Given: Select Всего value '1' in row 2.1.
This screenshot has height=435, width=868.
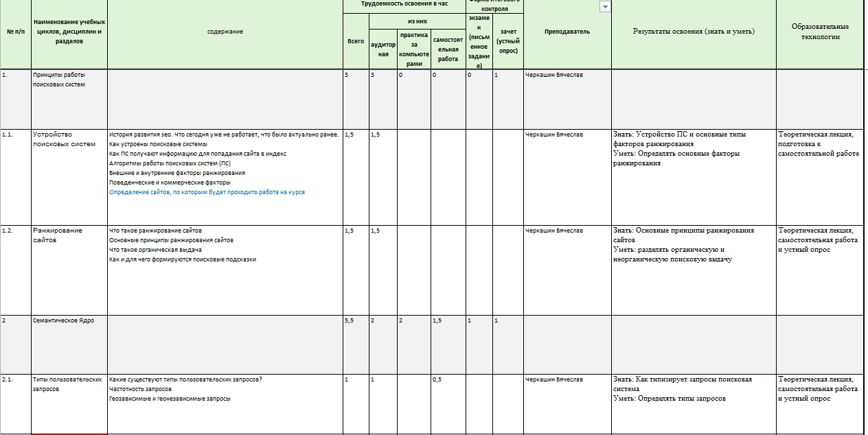Looking at the screenshot, I should pos(356,403).
